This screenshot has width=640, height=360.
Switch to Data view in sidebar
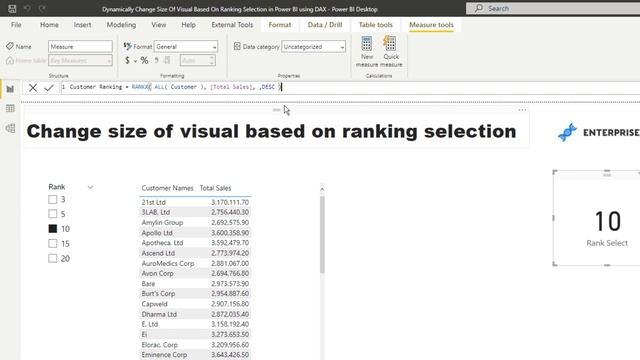tap(10, 109)
